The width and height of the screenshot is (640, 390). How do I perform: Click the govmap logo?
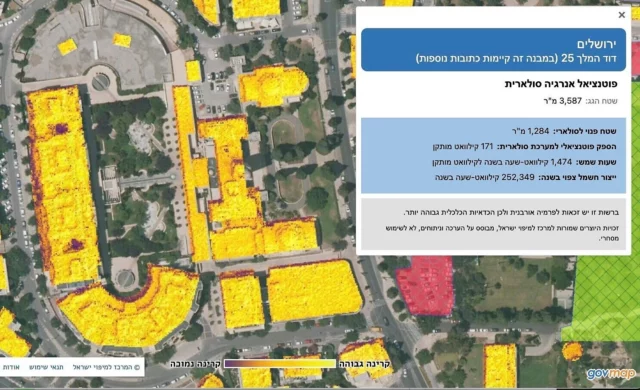click(x=611, y=374)
